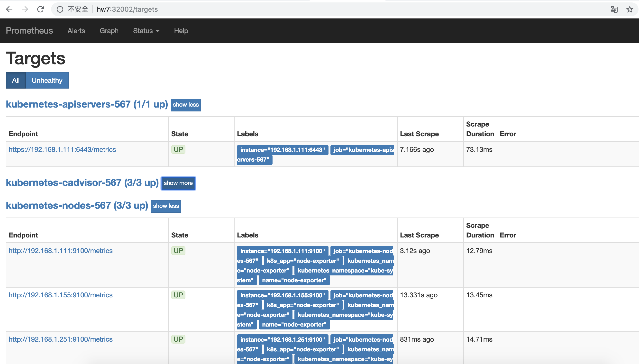Open http://192.168.1.251:9100/metrics endpoint
Image resolution: width=639 pixels, height=364 pixels.
tap(61, 339)
